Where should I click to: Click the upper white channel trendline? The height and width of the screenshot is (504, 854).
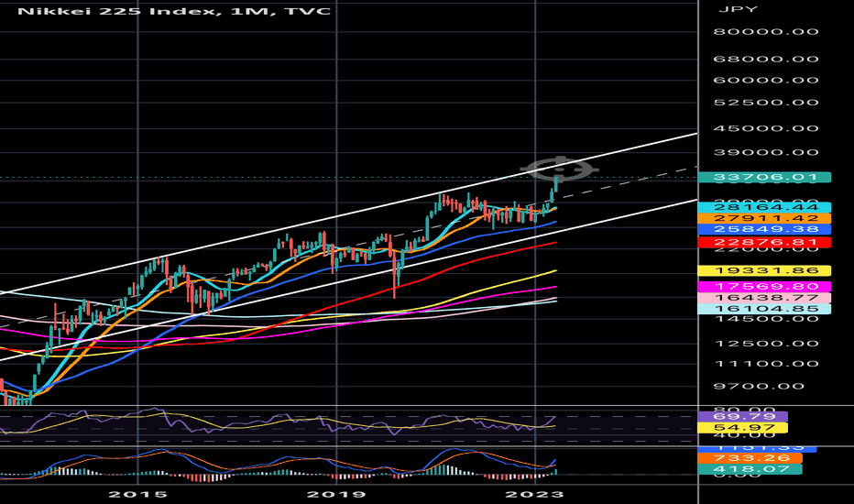tap(348, 214)
